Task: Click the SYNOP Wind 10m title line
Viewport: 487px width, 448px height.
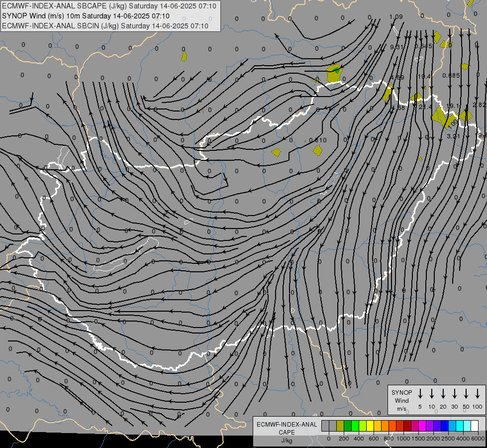Action: (x=86, y=16)
